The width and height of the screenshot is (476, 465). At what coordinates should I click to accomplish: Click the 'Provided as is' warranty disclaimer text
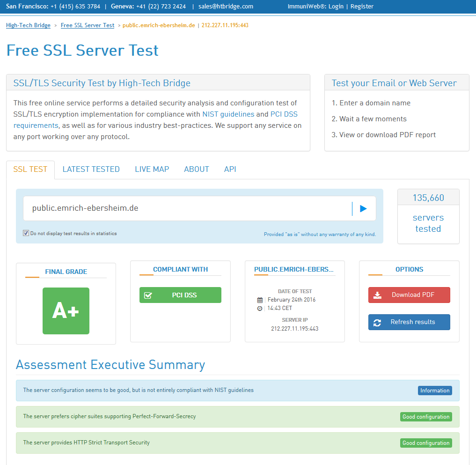pos(320,234)
